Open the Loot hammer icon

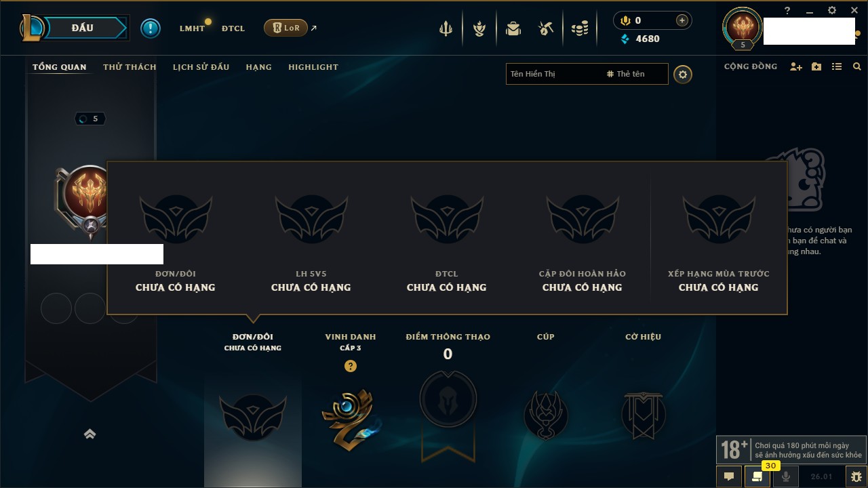point(546,28)
